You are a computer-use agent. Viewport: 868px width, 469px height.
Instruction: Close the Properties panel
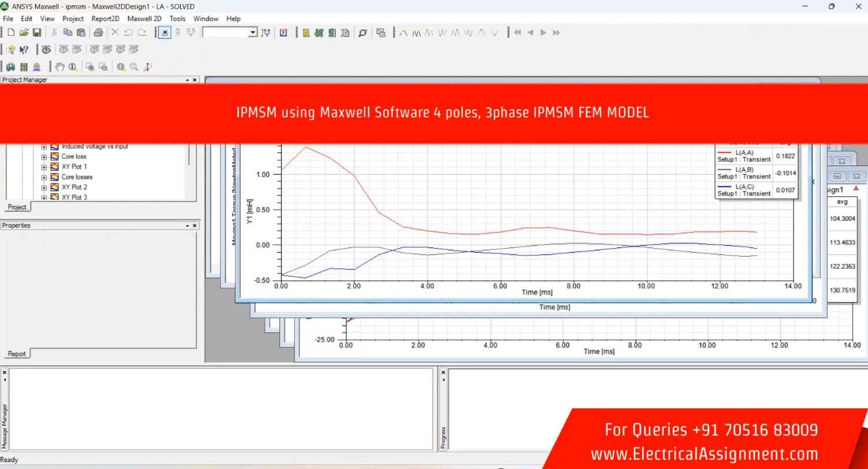coord(194,226)
